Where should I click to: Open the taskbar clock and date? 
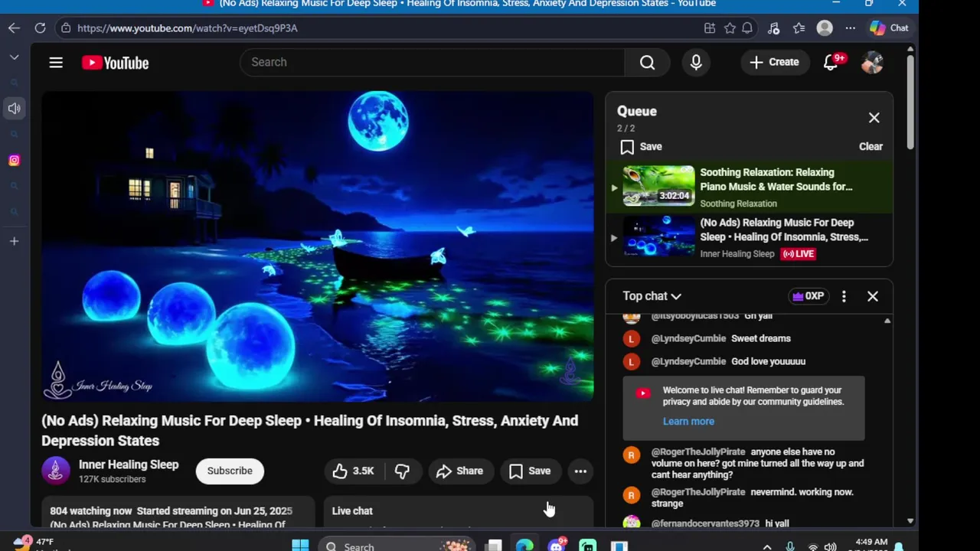871,544
